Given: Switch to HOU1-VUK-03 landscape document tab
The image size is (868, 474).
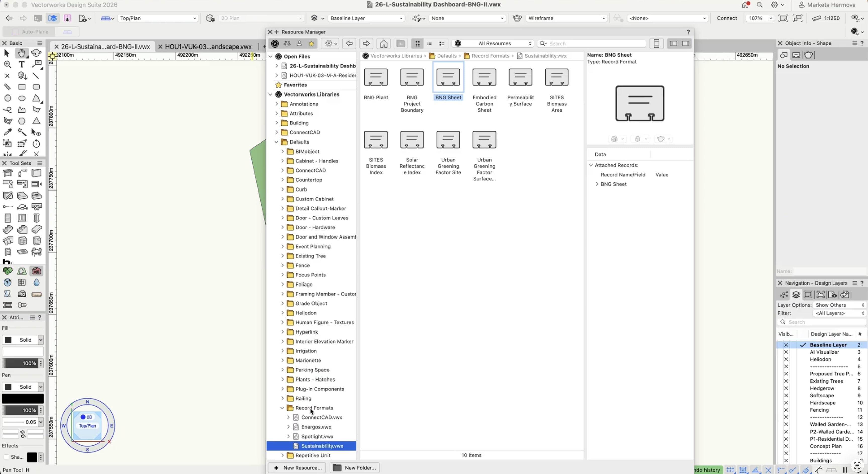Looking at the screenshot, I should tap(208, 46).
